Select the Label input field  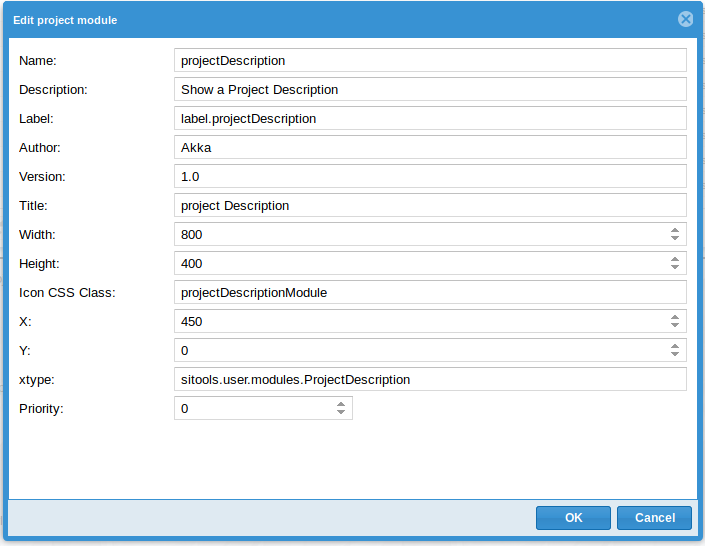point(430,118)
